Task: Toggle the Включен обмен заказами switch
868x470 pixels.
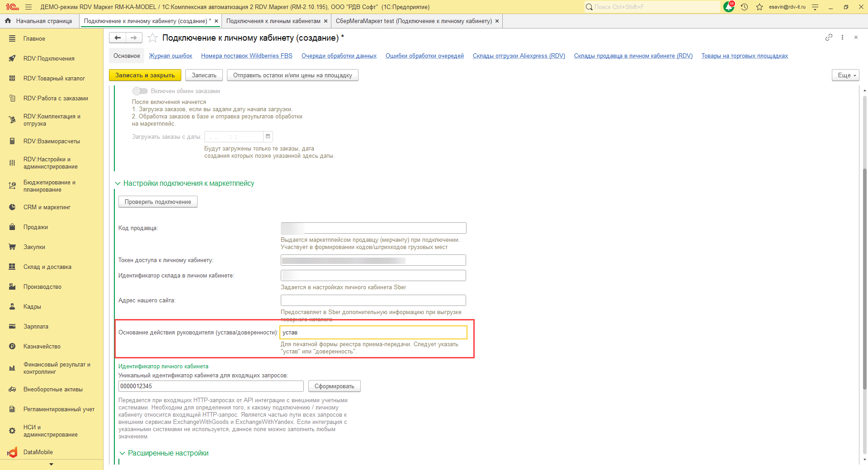Action: (x=140, y=91)
